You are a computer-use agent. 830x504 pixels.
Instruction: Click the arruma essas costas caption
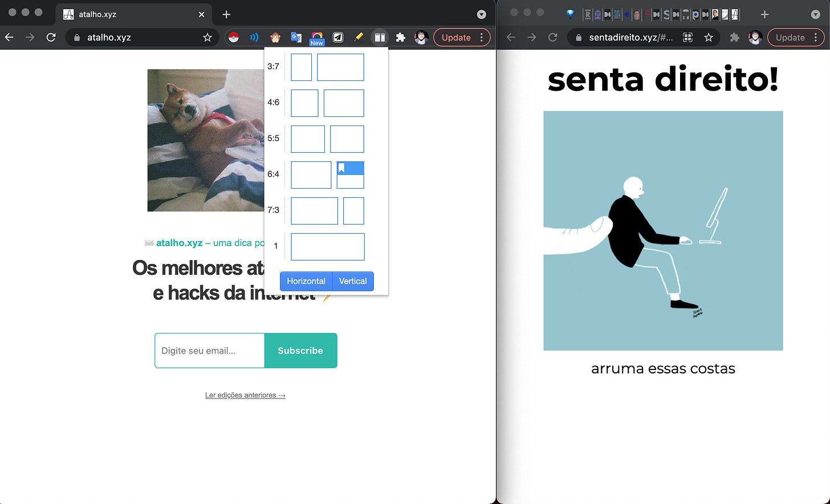pyautogui.click(x=663, y=369)
